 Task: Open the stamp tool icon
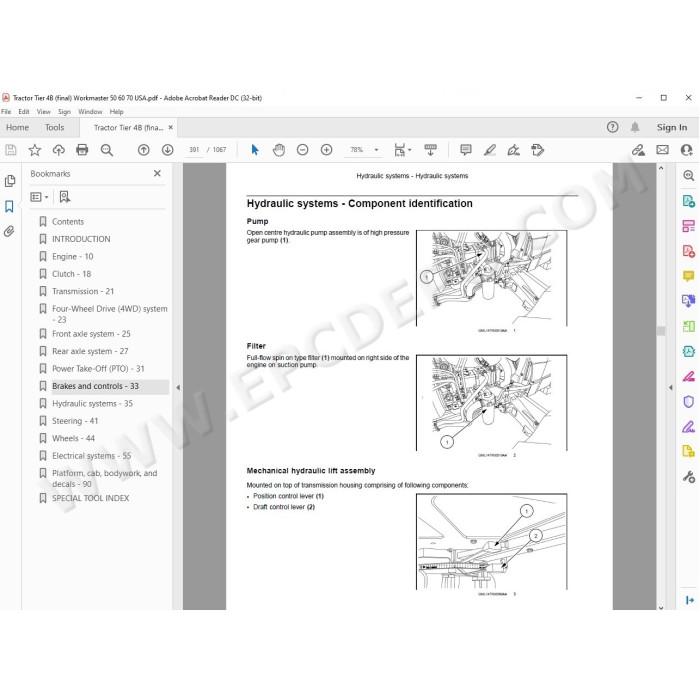(538, 150)
